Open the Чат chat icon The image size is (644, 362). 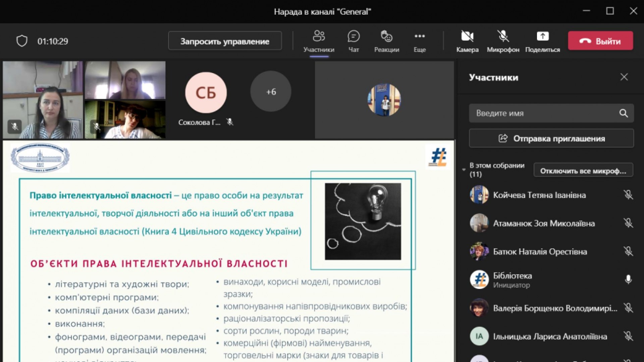point(354,37)
